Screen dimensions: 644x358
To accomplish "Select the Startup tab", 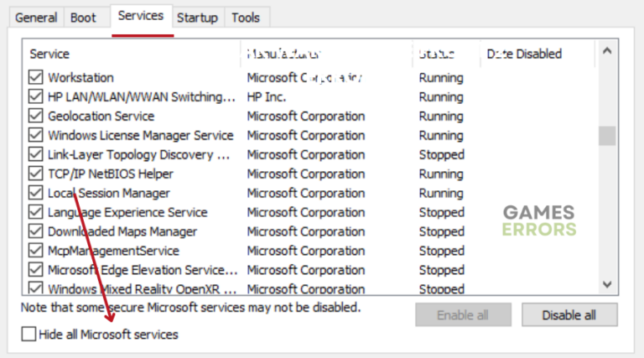I will pos(197,18).
